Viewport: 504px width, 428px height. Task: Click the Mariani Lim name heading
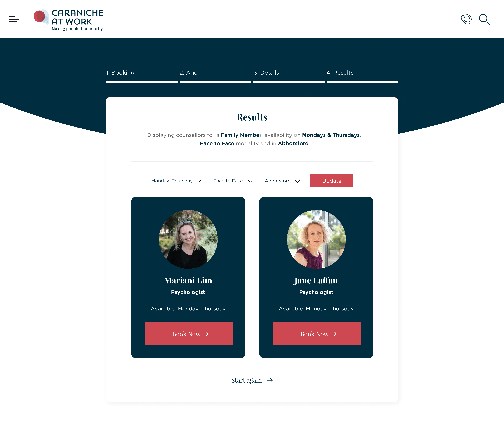[x=188, y=280]
